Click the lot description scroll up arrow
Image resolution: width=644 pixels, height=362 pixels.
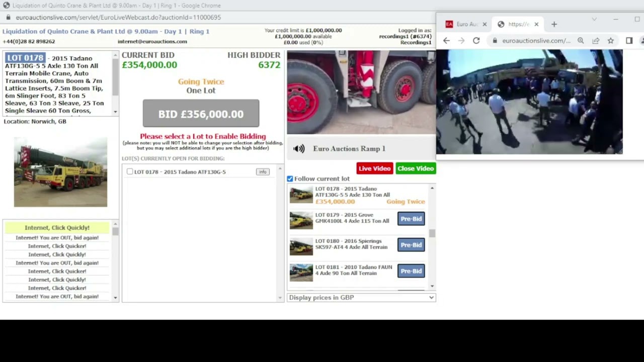tap(115, 55)
